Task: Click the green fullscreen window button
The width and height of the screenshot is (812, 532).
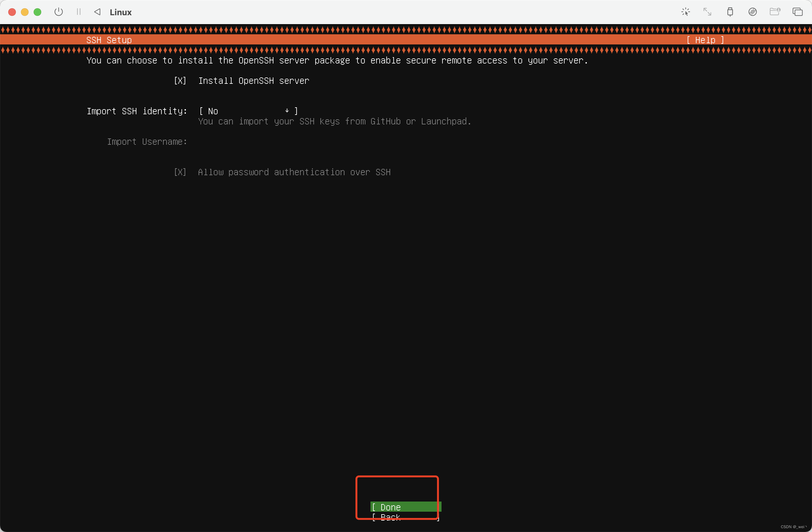Action: click(37, 12)
